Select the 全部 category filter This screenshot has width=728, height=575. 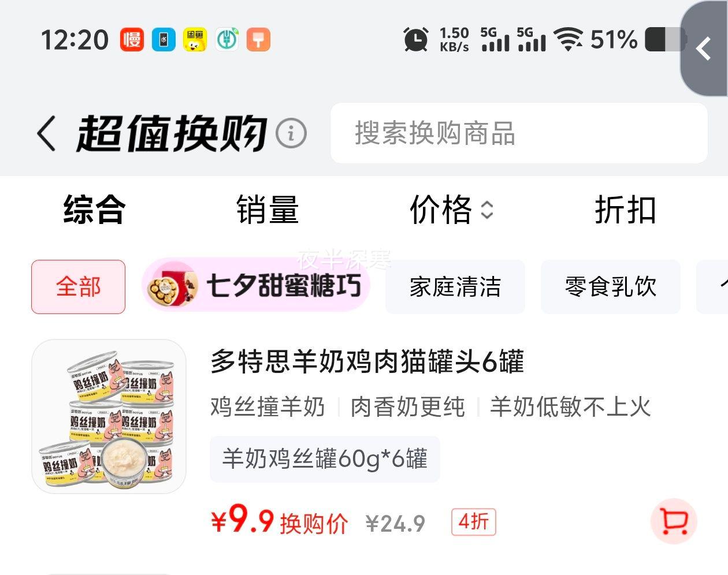[x=78, y=287]
